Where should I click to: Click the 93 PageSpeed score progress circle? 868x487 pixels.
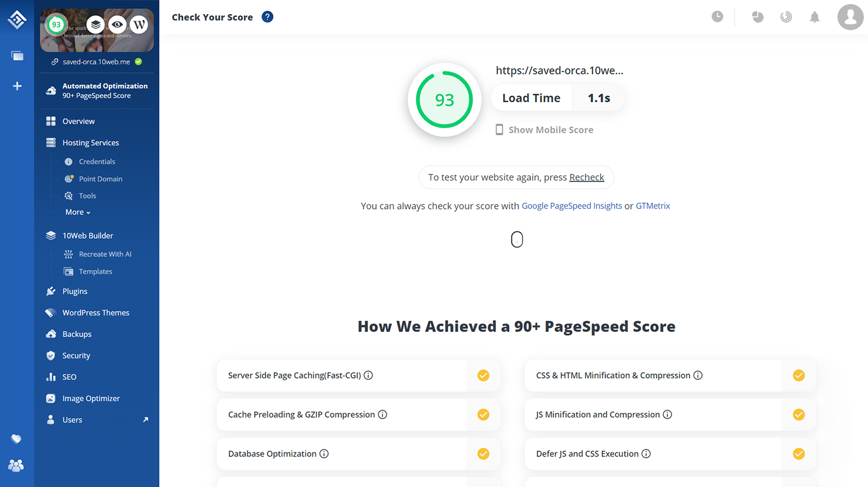coord(445,100)
